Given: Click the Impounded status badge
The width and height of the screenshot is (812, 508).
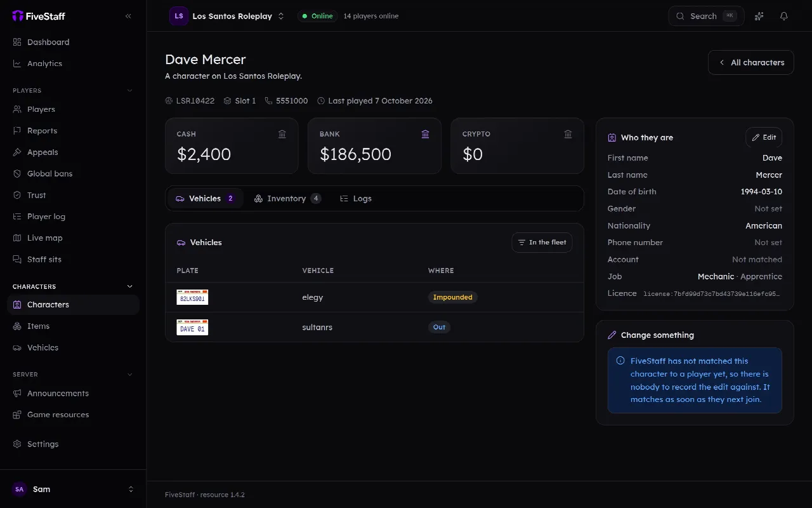Looking at the screenshot, I should (453, 297).
